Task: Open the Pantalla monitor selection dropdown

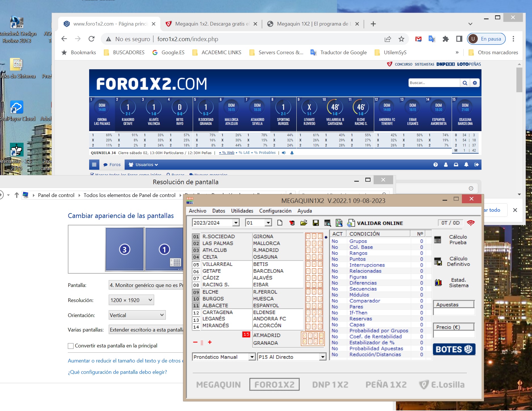Action: (x=146, y=285)
